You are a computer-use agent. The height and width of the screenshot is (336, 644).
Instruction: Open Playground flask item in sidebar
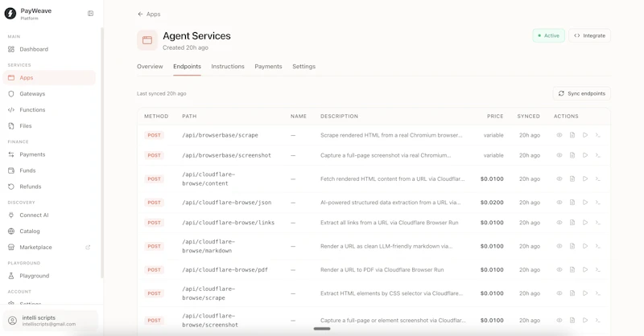(x=49, y=276)
